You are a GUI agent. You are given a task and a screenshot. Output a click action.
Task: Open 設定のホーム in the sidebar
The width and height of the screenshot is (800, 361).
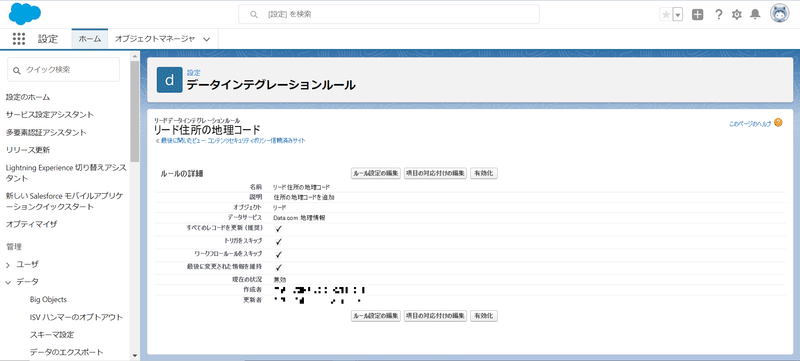click(x=28, y=97)
